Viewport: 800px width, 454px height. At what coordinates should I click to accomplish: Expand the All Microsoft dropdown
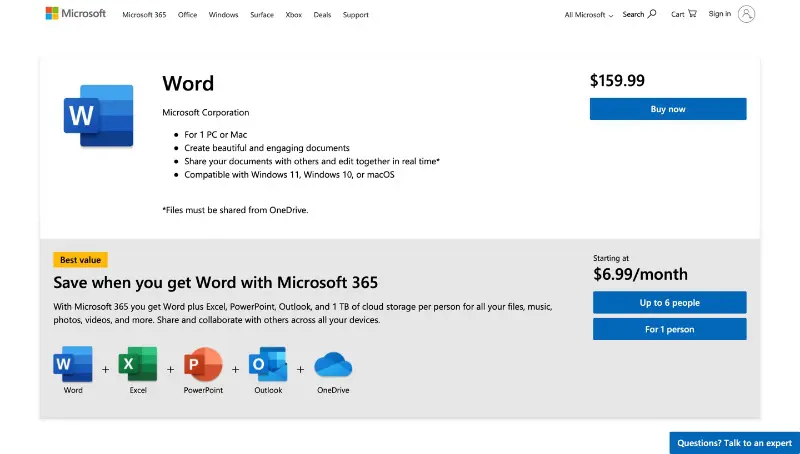tap(588, 15)
